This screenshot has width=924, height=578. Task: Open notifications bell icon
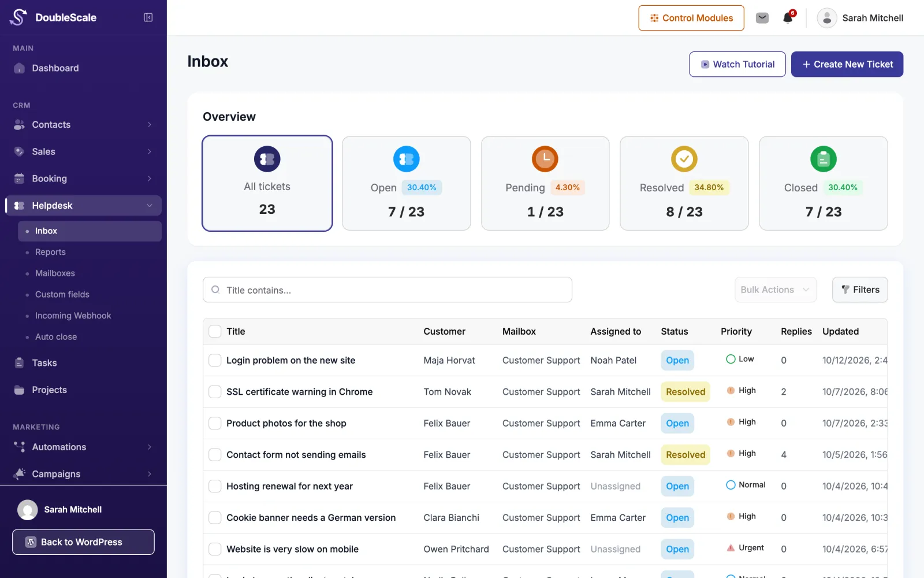(788, 18)
